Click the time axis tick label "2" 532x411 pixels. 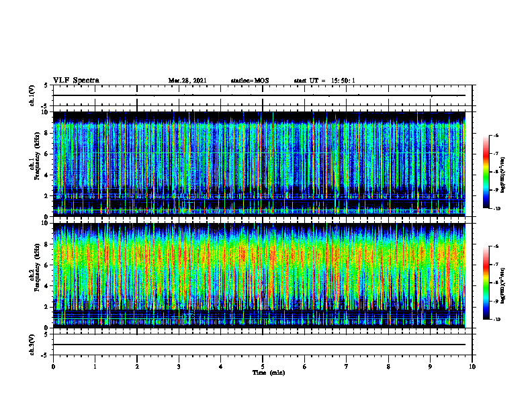pos(137,367)
